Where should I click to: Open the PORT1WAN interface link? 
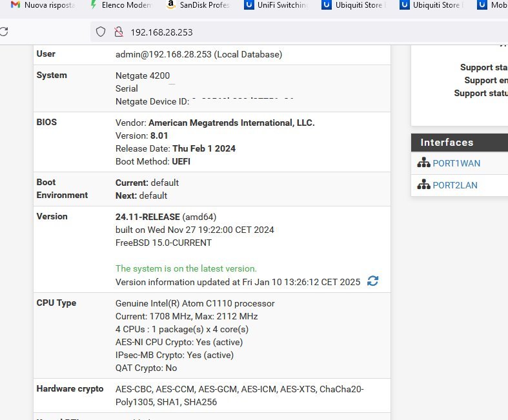tap(456, 163)
